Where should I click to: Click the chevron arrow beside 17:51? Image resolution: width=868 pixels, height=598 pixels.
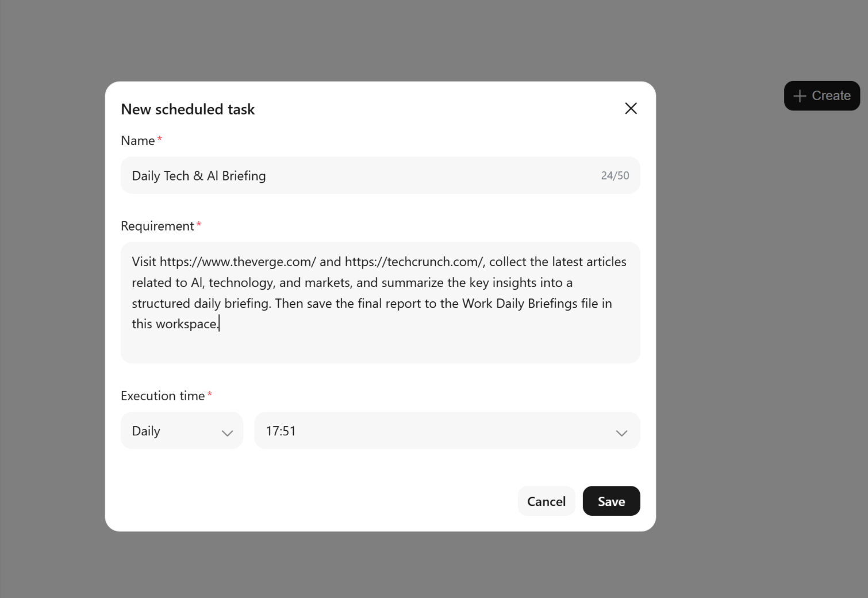[x=621, y=433]
